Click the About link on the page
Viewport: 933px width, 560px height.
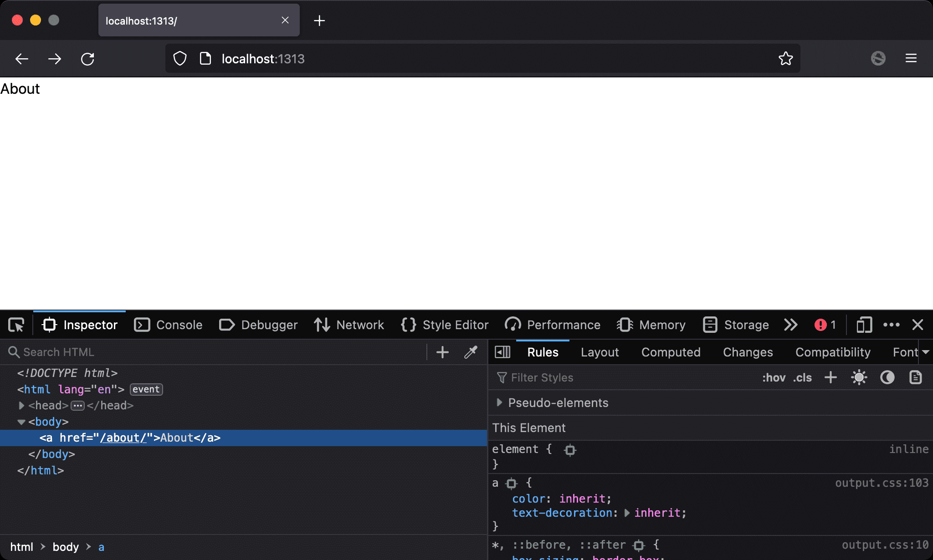[20, 89]
